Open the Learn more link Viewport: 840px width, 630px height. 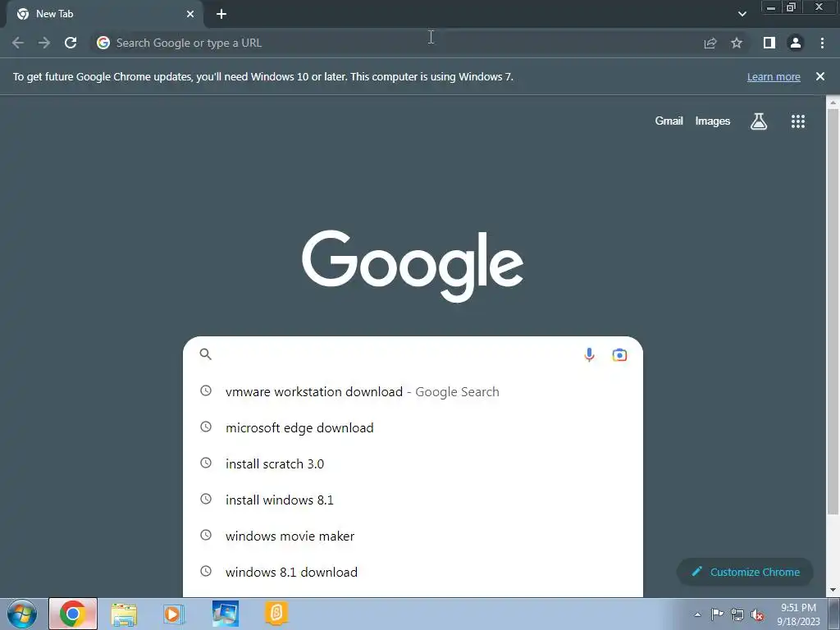point(774,76)
